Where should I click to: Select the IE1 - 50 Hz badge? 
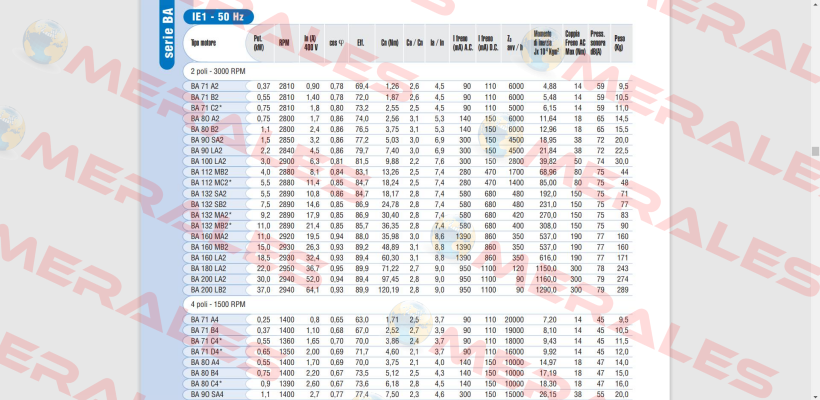point(218,17)
